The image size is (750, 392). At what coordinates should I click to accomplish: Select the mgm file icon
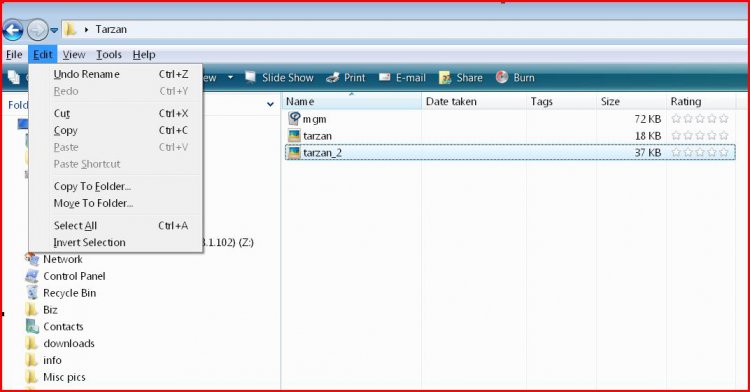click(294, 119)
